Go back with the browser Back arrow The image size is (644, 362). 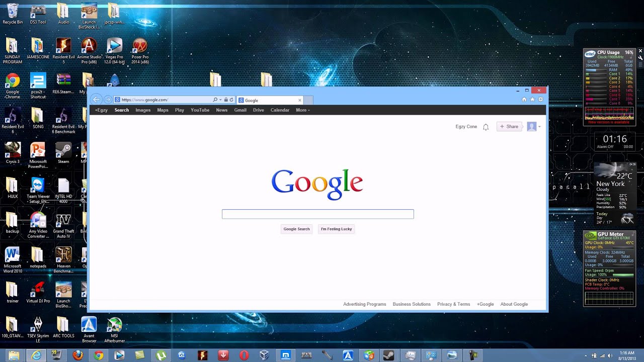coord(97,100)
